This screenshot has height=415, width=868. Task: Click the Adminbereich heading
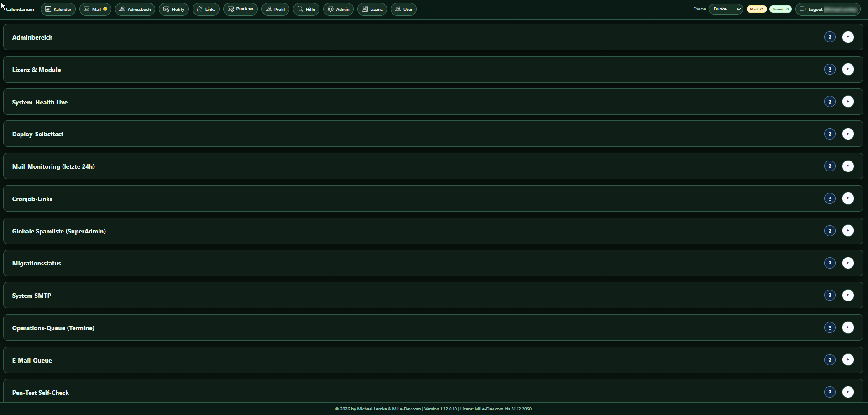(x=32, y=37)
